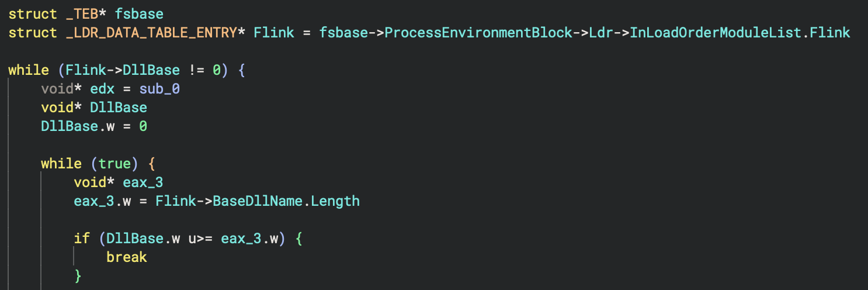Click DllBase in the outer while condition
This screenshot has height=290, width=868.
155,70
